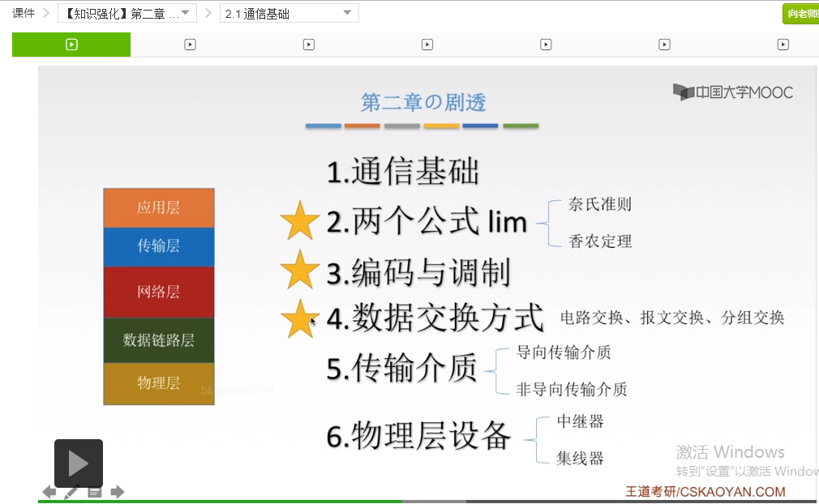Viewport: 819px width, 504px height.
Task: Click the 应用层 layer block
Action: click(x=159, y=207)
